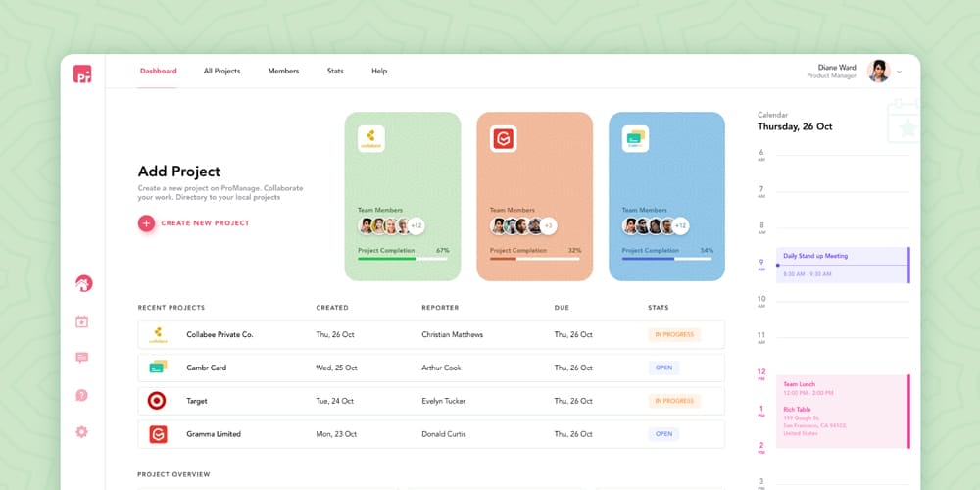Image resolution: width=980 pixels, height=490 pixels.
Task: Click created date Tue, 24 Oct
Action: click(x=334, y=401)
